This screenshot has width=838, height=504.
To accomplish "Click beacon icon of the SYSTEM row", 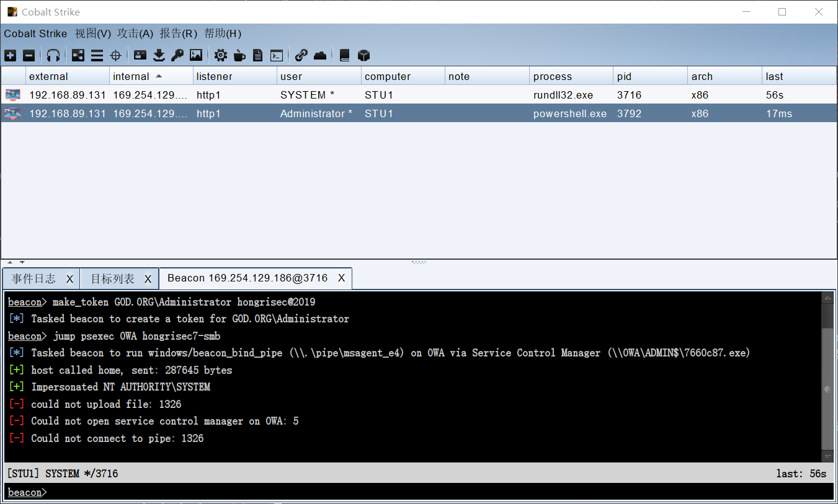I will point(13,95).
